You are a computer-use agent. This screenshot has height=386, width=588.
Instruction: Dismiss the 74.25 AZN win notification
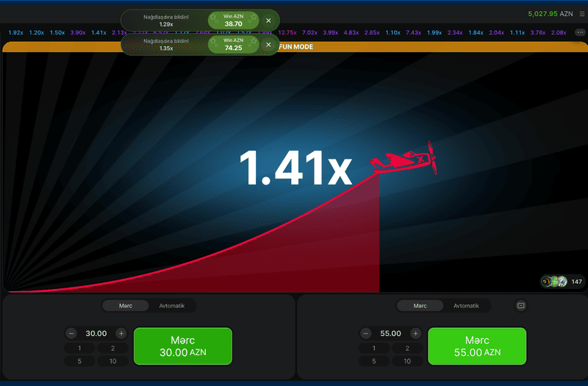268,45
